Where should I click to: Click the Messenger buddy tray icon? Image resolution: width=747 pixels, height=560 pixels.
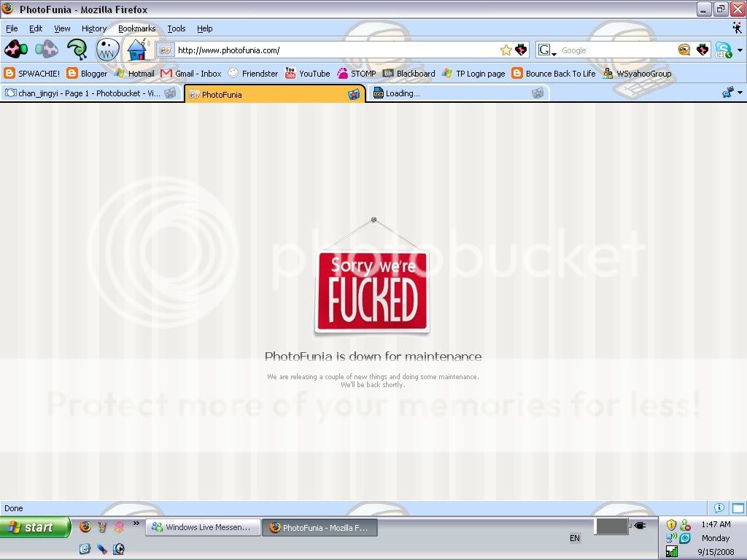[x=686, y=525]
